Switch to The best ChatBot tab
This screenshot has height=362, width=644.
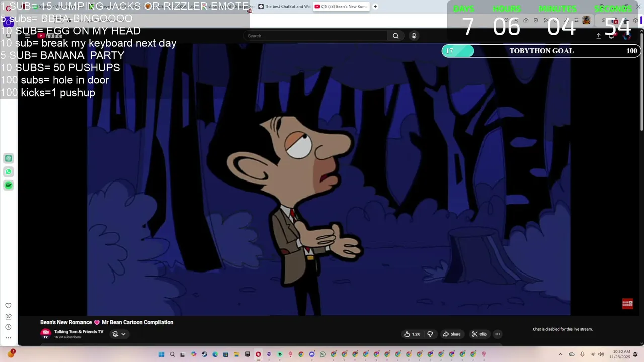coord(284,7)
